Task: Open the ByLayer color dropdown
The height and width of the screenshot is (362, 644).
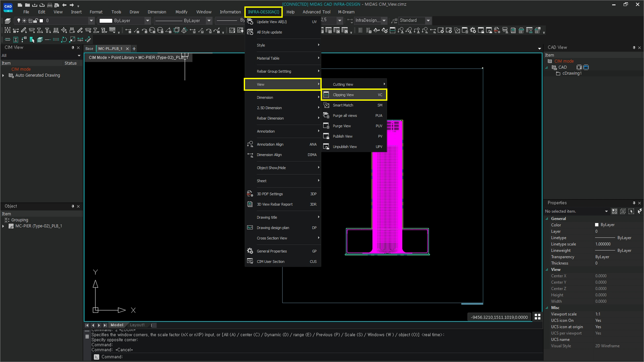Action: click(x=147, y=21)
